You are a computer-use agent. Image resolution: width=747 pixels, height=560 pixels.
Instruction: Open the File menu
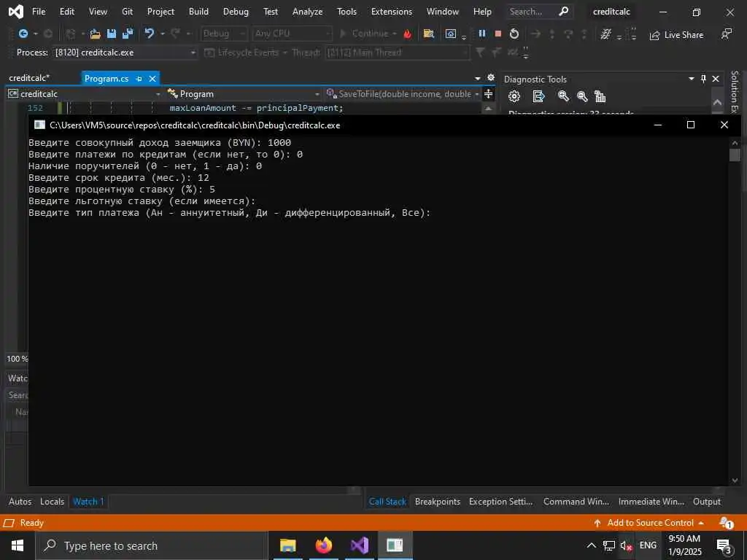(x=39, y=12)
